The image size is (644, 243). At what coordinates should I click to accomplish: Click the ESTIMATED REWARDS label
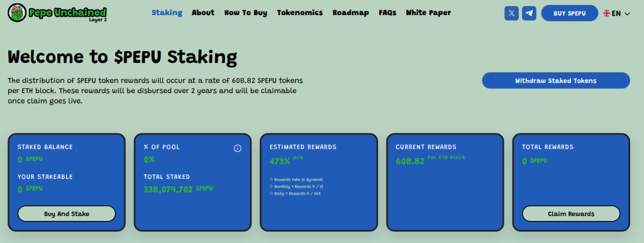pos(303,147)
